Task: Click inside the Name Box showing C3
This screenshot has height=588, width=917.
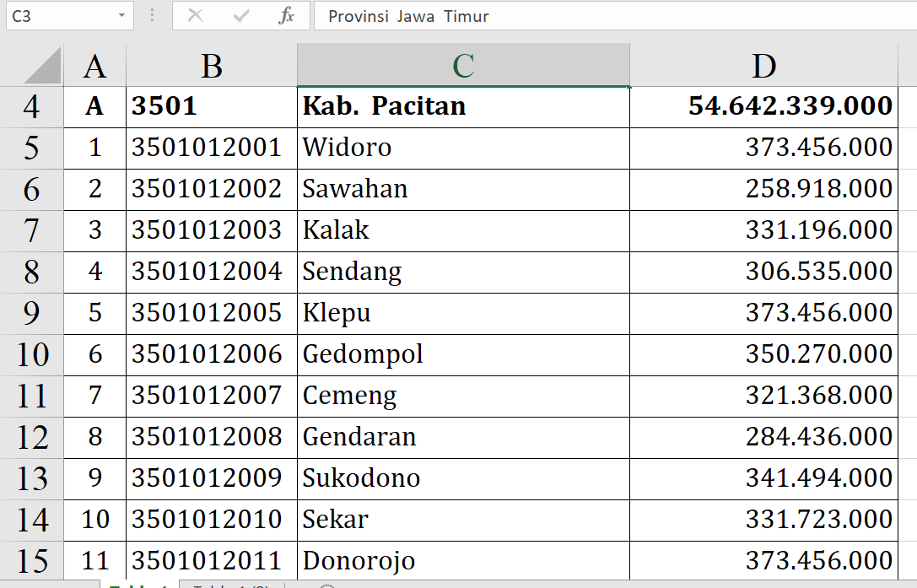Action: click(57, 16)
